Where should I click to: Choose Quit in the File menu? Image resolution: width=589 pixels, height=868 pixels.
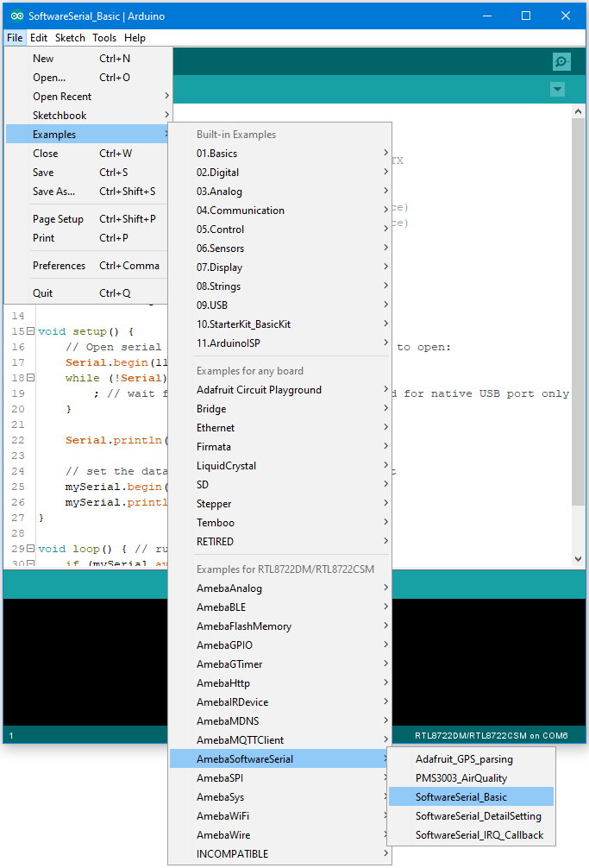coord(88,292)
